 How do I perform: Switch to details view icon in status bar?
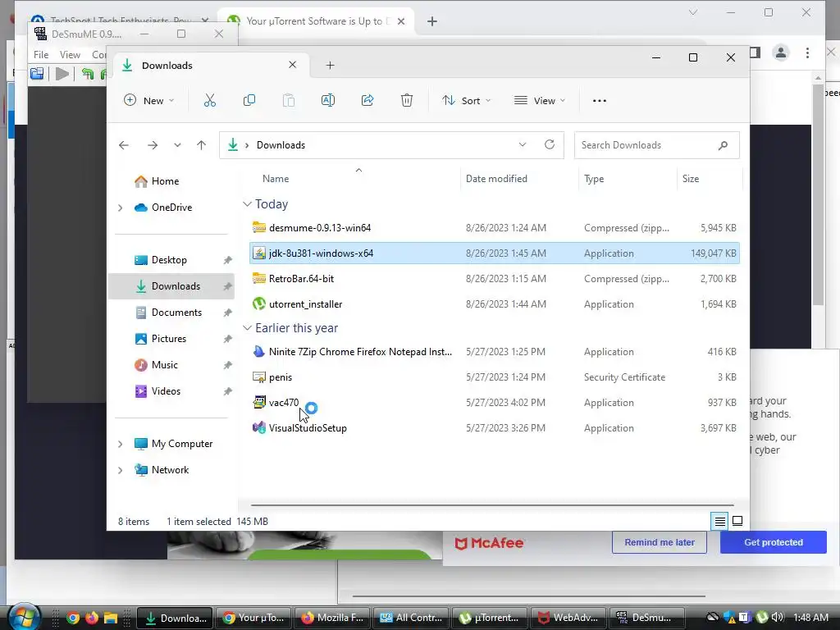[719, 521]
